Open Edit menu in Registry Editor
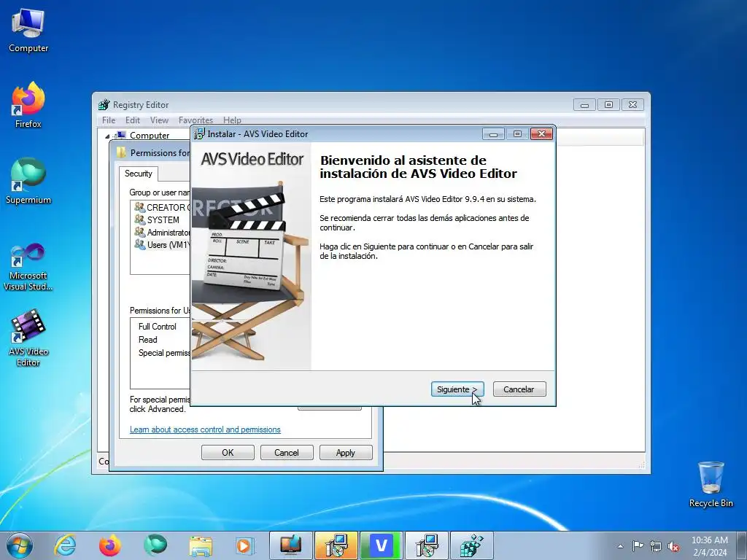 tap(133, 120)
